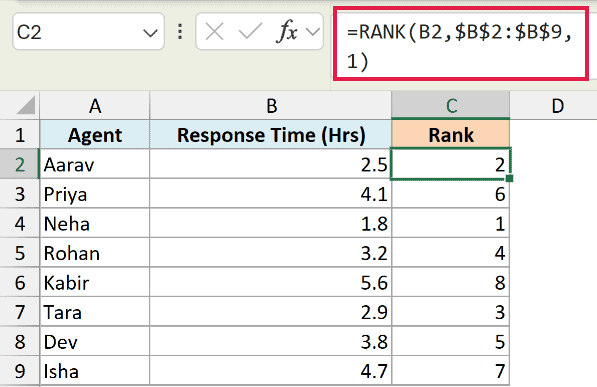Select Aarav's rank cell showing 2
Screen dimensions: 597x387
click(451, 164)
